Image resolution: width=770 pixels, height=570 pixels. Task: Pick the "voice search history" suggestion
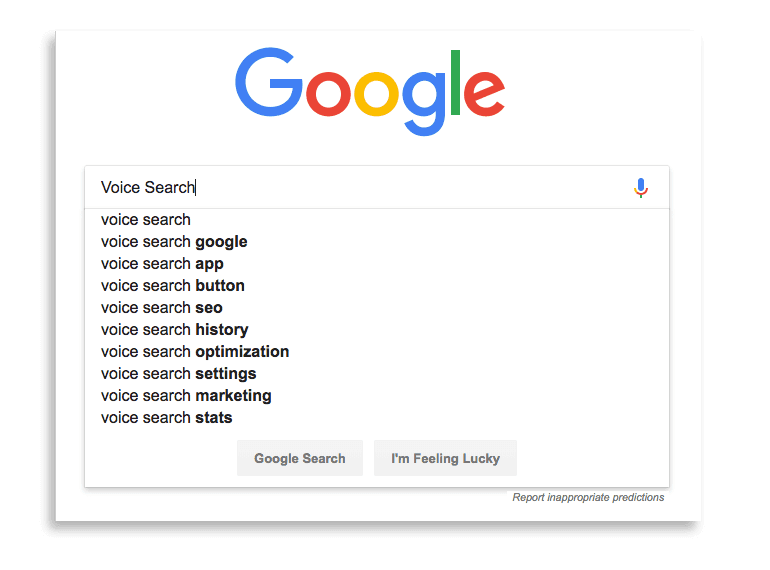click(x=175, y=330)
